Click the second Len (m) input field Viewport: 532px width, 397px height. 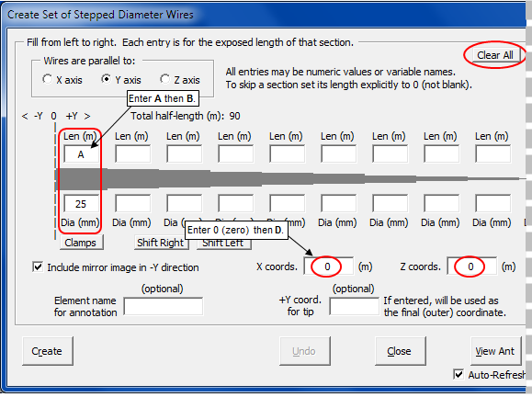(132, 154)
